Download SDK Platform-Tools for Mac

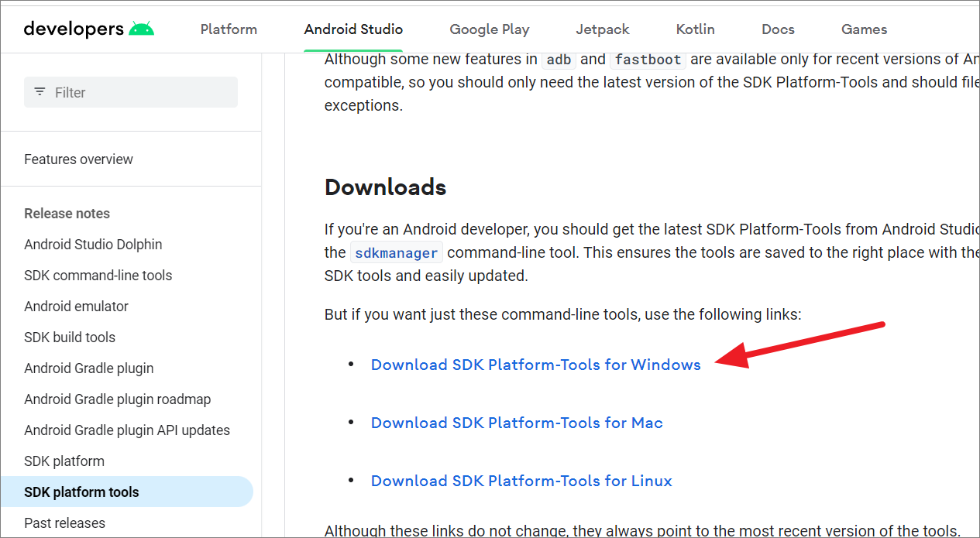click(x=517, y=423)
